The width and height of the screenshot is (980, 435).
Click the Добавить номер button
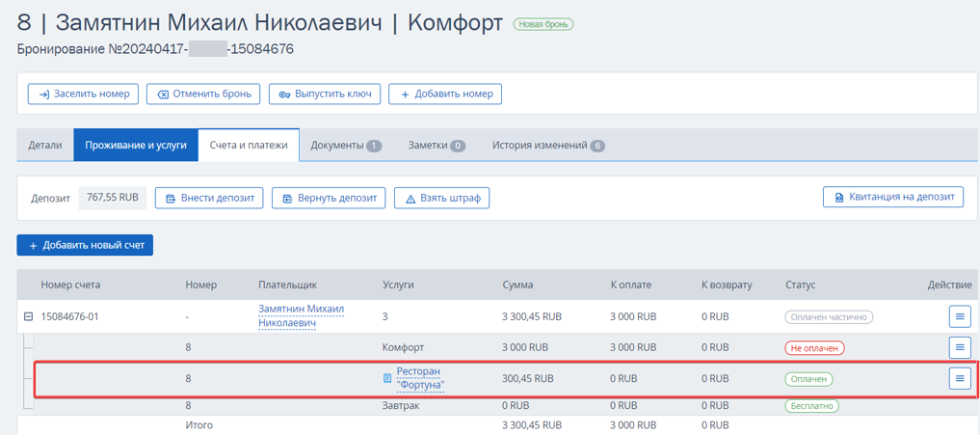pyautogui.click(x=445, y=94)
